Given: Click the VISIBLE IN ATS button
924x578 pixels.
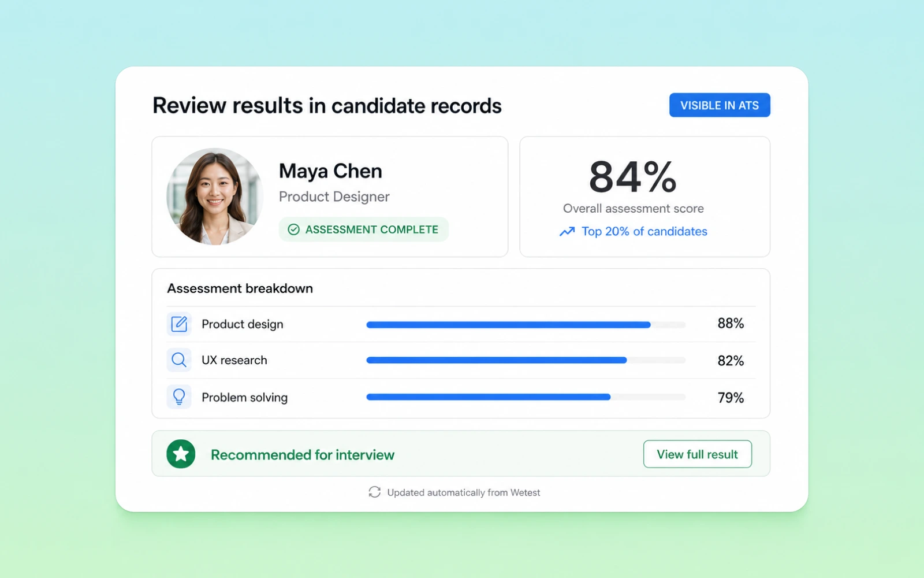Looking at the screenshot, I should click(720, 105).
